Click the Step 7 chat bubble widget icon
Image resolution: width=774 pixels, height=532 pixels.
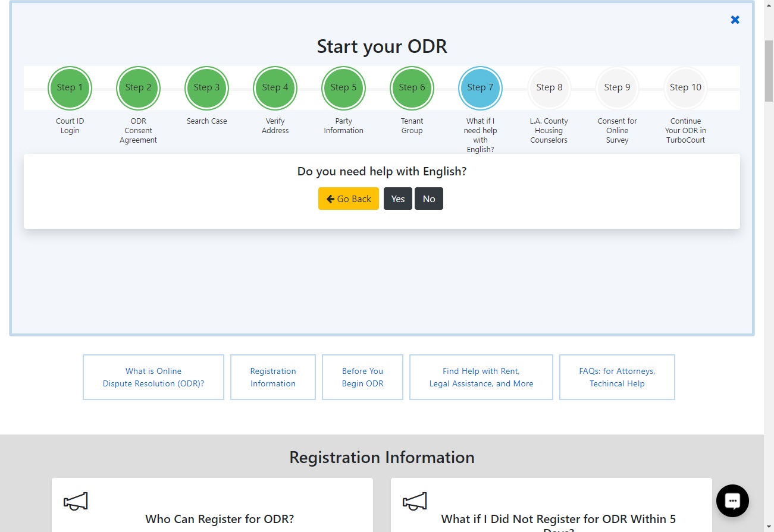pyautogui.click(x=732, y=500)
